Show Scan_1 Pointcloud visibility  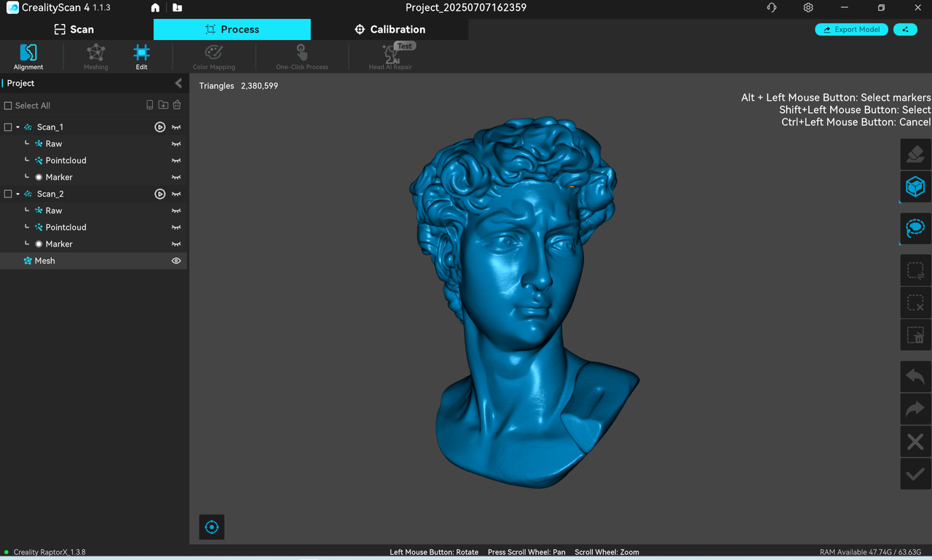176,160
